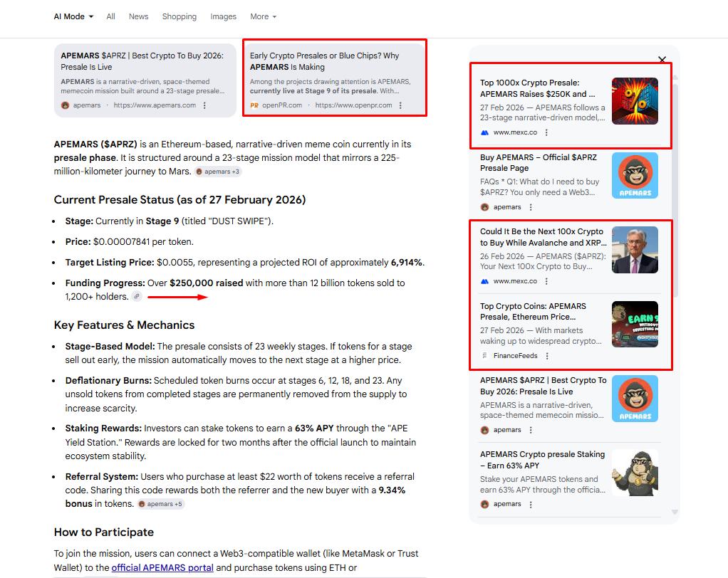This screenshot has width=728, height=578.
Task: Click mexc favicon under Top 1000x article
Action: pyautogui.click(x=484, y=132)
